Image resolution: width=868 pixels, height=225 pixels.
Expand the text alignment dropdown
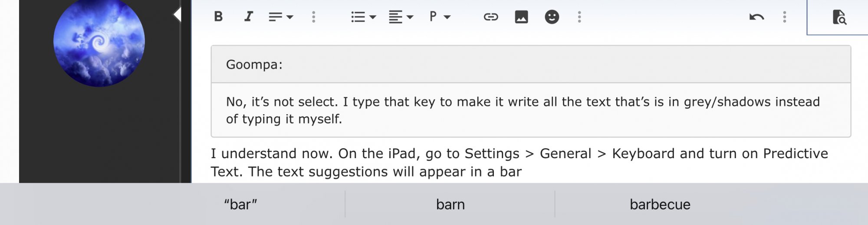point(401,17)
